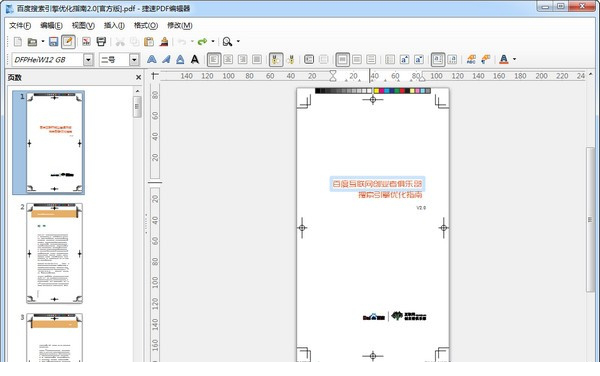Select page 1 thumbnail
Screen dimensions: 600x376
tap(54, 142)
